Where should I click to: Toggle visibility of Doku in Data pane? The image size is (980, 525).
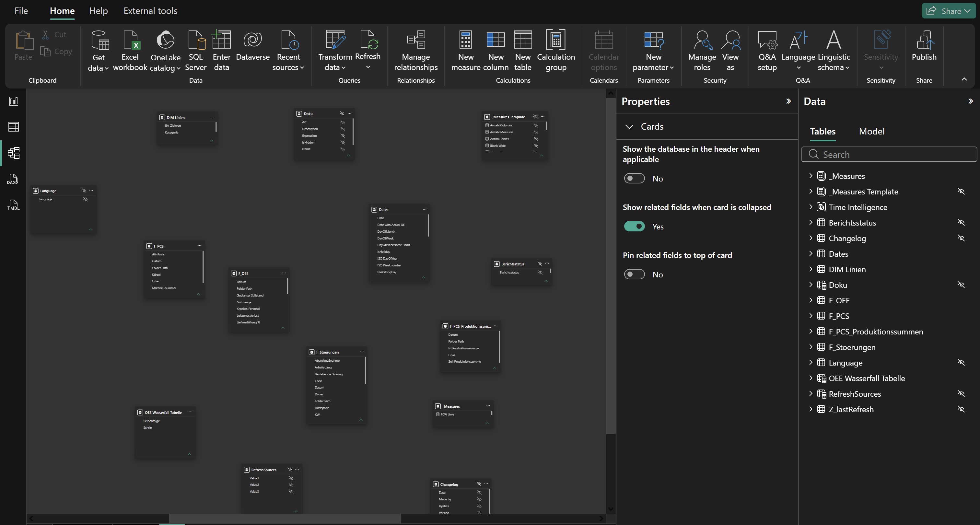coord(961,285)
